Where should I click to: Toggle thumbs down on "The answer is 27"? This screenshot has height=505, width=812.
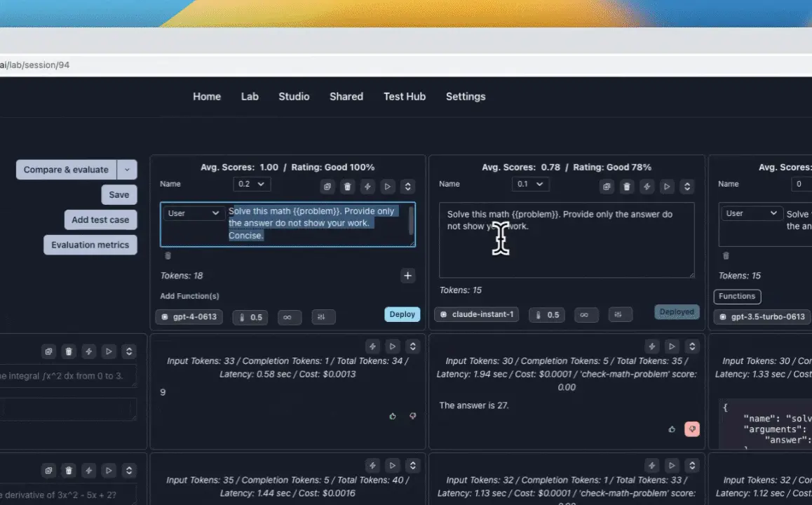coord(692,429)
